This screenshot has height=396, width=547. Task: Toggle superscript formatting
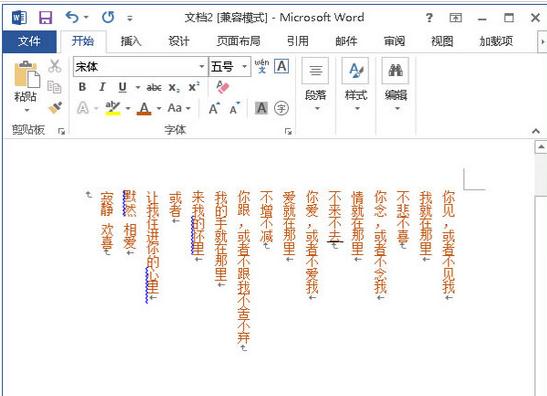(194, 87)
